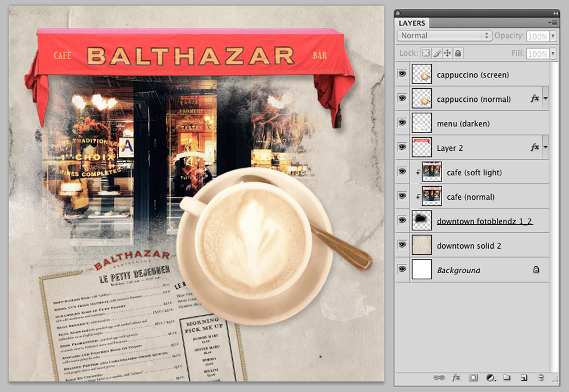Hide the cappuccino (normal) layer
Image resolution: width=569 pixels, height=392 pixels.
tap(402, 98)
